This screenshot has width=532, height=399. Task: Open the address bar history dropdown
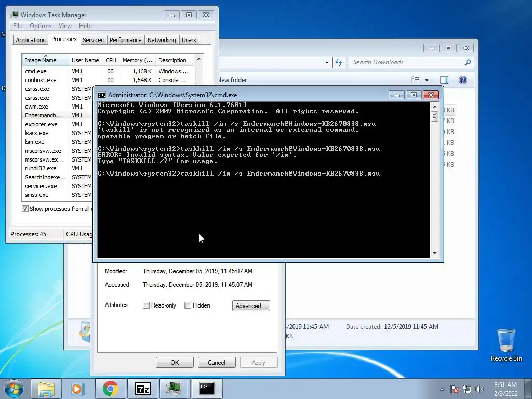pyautogui.click(x=327, y=62)
